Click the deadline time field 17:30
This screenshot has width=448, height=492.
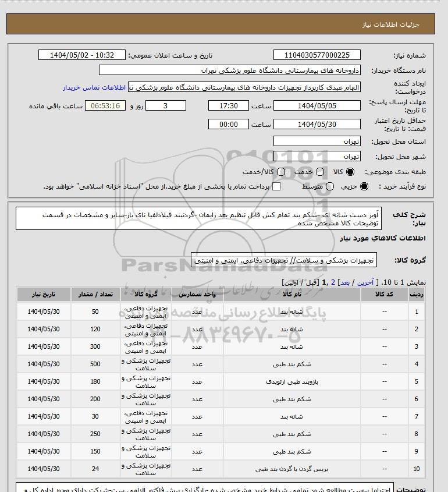point(229,106)
